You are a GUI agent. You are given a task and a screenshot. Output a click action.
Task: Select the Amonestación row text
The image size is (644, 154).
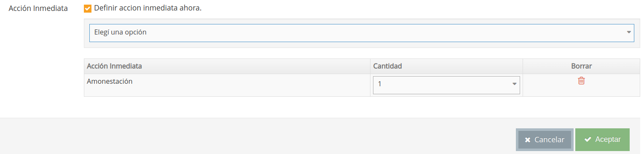[110, 82]
